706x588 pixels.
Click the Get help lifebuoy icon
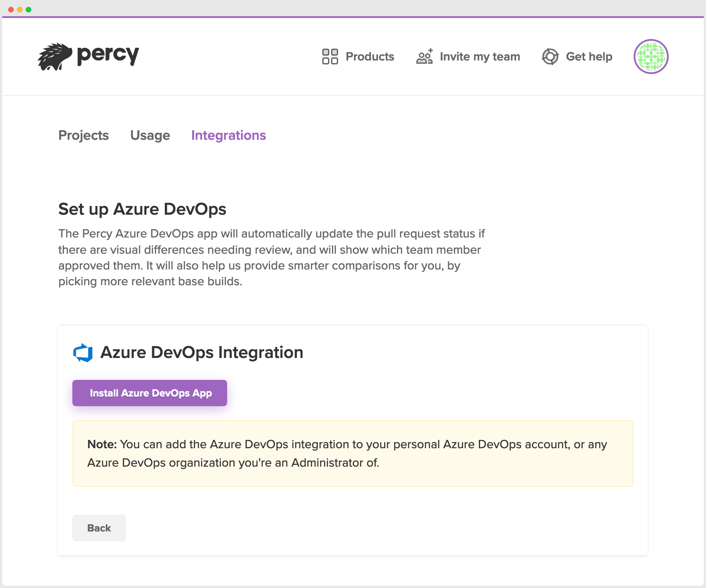click(x=550, y=57)
